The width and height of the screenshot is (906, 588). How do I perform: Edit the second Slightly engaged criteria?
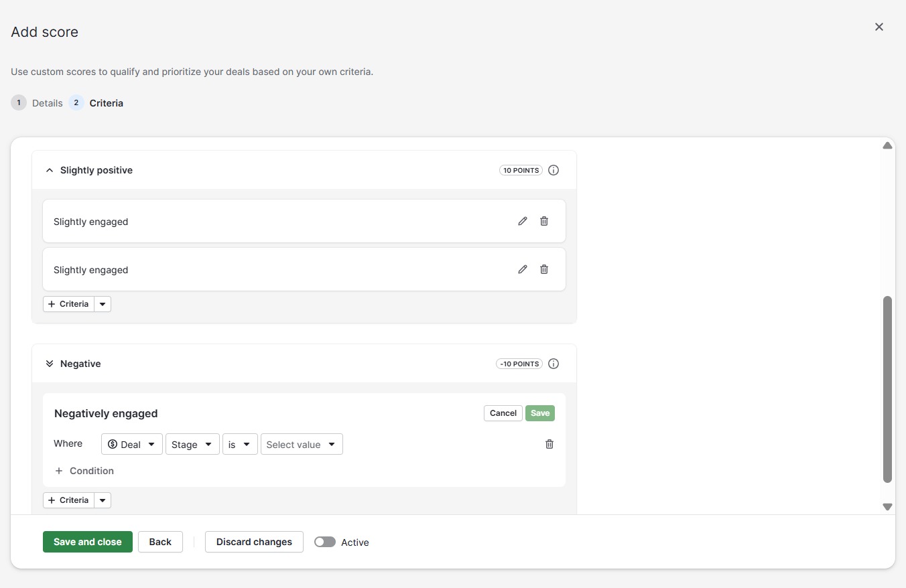(x=523, y=269)
